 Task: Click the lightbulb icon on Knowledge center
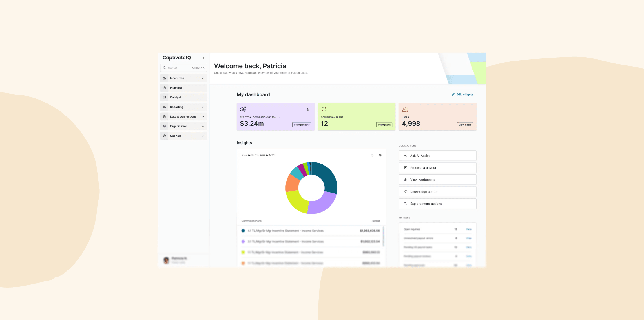pyautogui.click(x=405, y=192)
